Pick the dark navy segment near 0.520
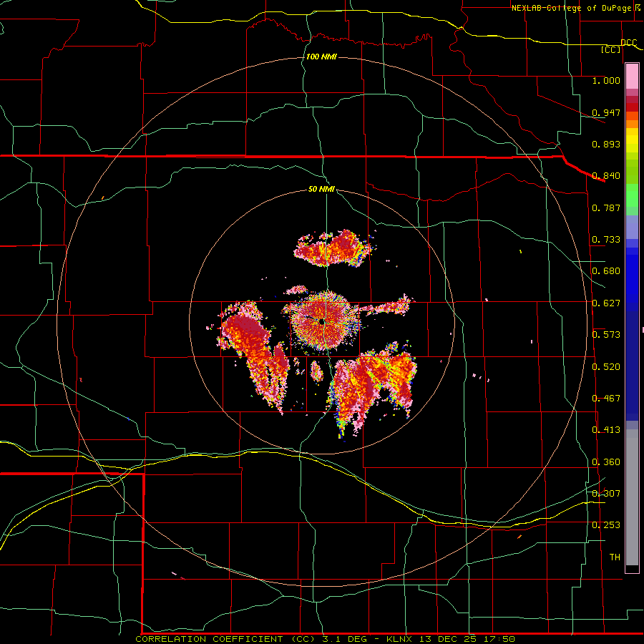The image size is (644, 644). [632, 366]
